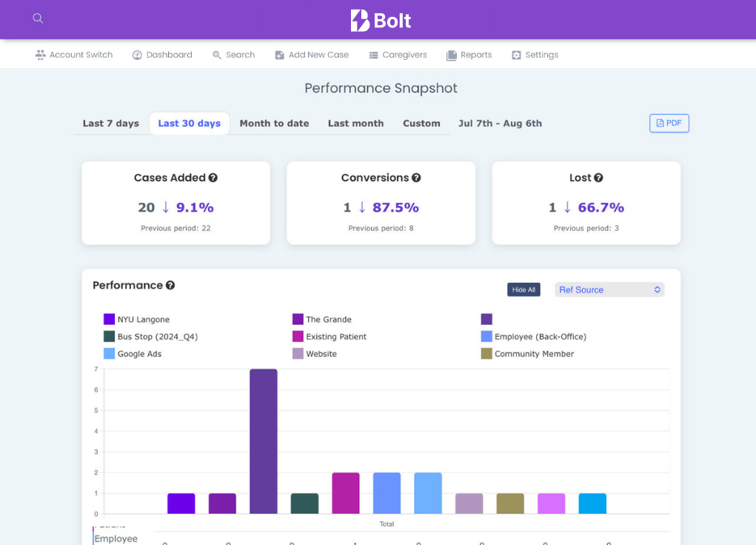The image size is (756, 545).
Task: Open the Cases Added help tooltip
Action: pos(213,177)
